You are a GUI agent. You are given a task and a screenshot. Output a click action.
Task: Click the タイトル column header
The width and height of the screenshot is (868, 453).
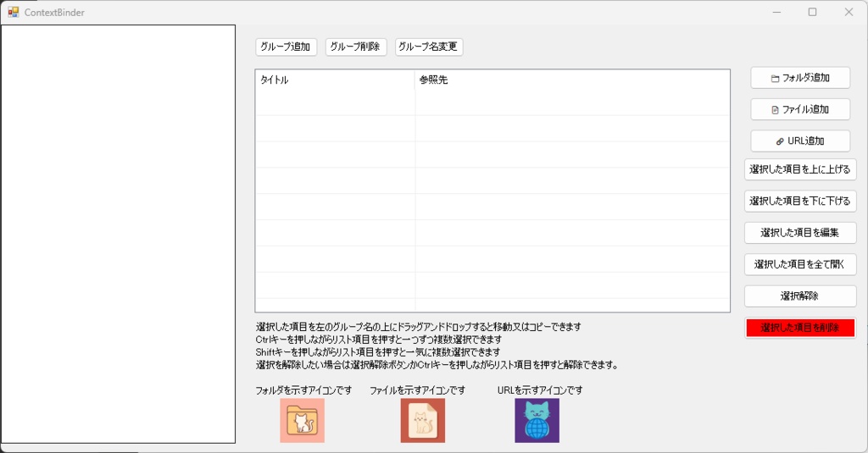[335, 80]
